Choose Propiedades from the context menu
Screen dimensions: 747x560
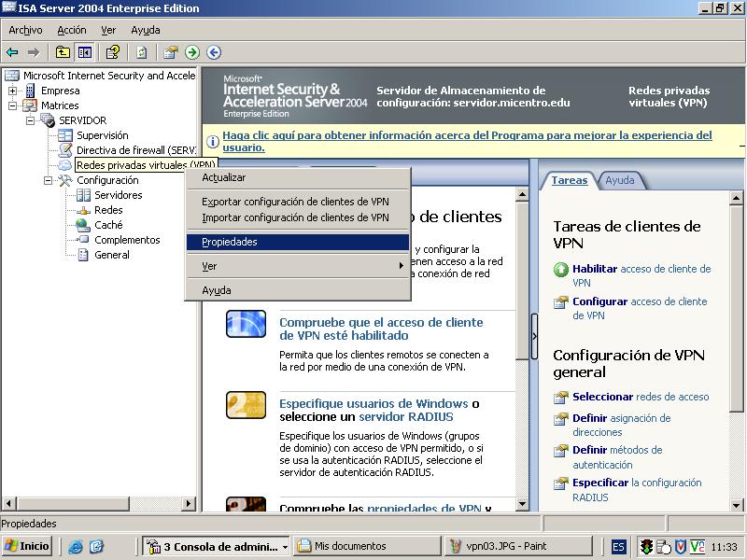pyautogui.click(x=230, y=242)
